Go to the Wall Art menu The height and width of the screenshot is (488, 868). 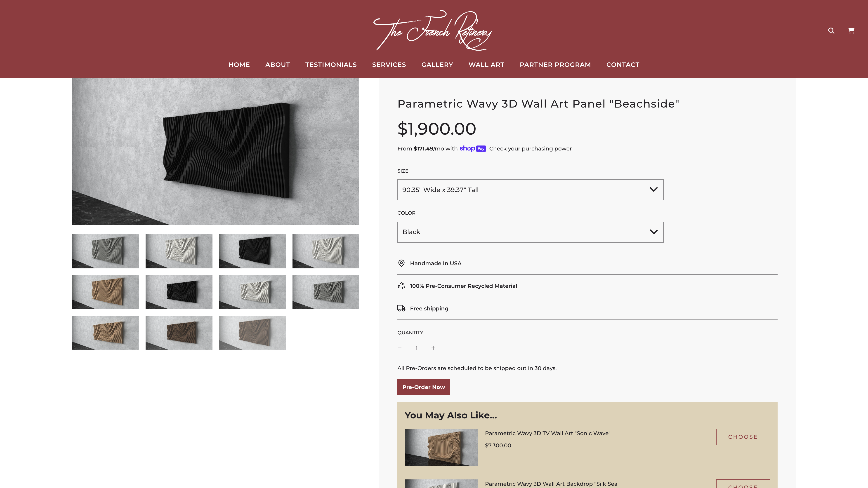[x=486, y=65]
